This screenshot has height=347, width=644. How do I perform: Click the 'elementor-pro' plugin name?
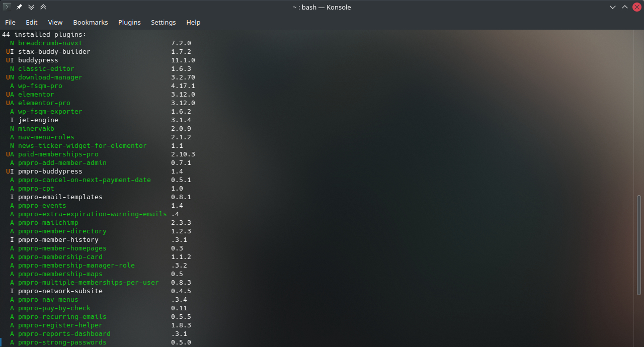point(44,103)
